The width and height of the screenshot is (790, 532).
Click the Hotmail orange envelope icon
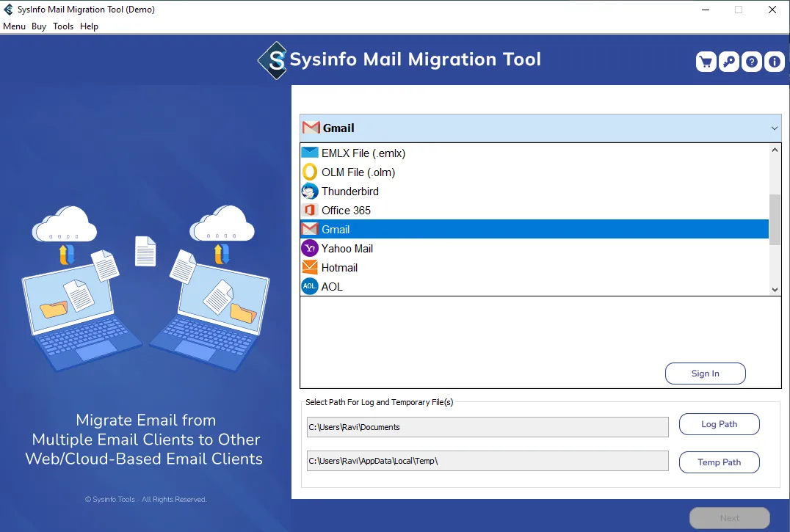(x=310, y=267)
